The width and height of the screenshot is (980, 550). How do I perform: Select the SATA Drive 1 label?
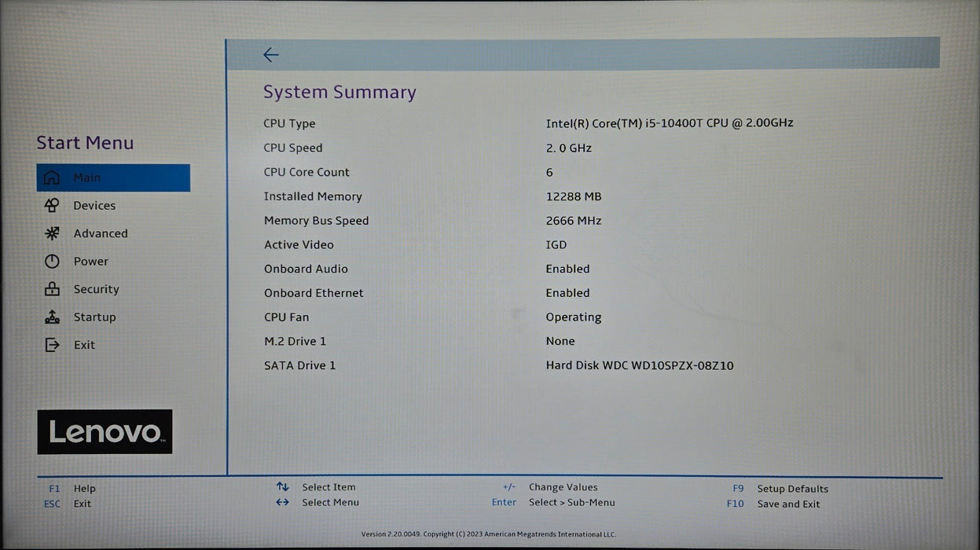299,365
